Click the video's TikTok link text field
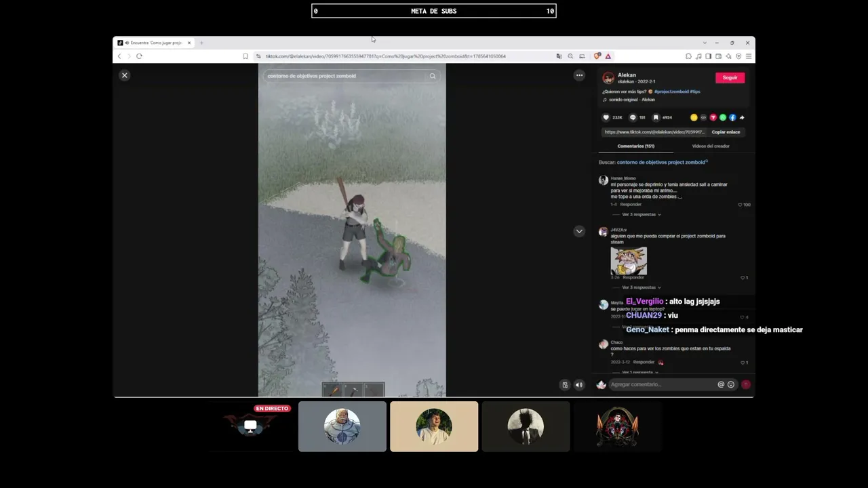868x488 pixels. (x=654, y=132)
